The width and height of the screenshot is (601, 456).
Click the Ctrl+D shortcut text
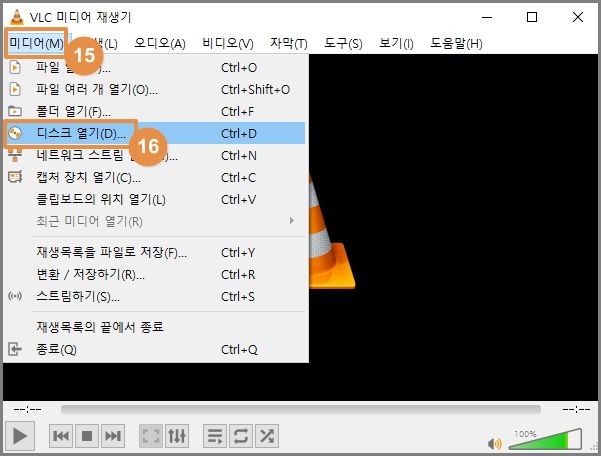(x=239, y=133)
